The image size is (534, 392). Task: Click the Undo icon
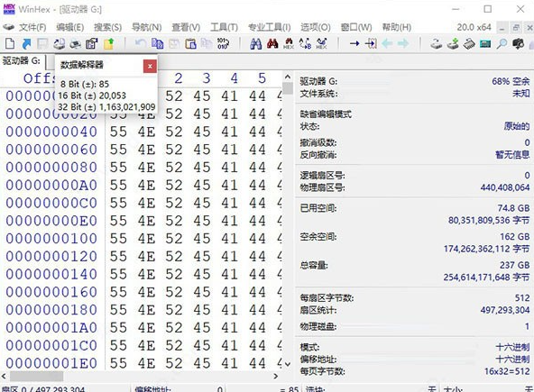[141, 43]
